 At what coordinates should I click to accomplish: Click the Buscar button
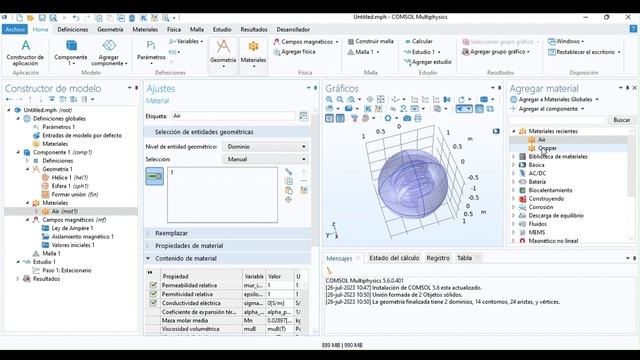622,120
